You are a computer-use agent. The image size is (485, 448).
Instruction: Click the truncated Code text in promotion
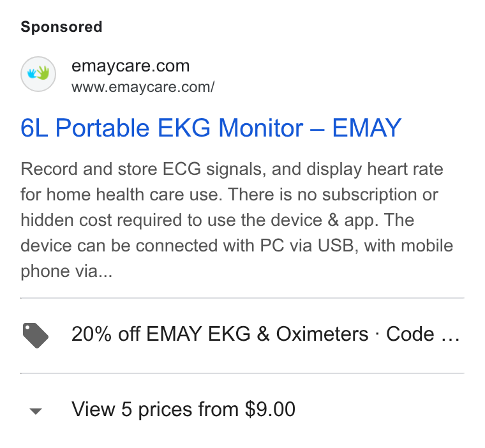[423, 334]
